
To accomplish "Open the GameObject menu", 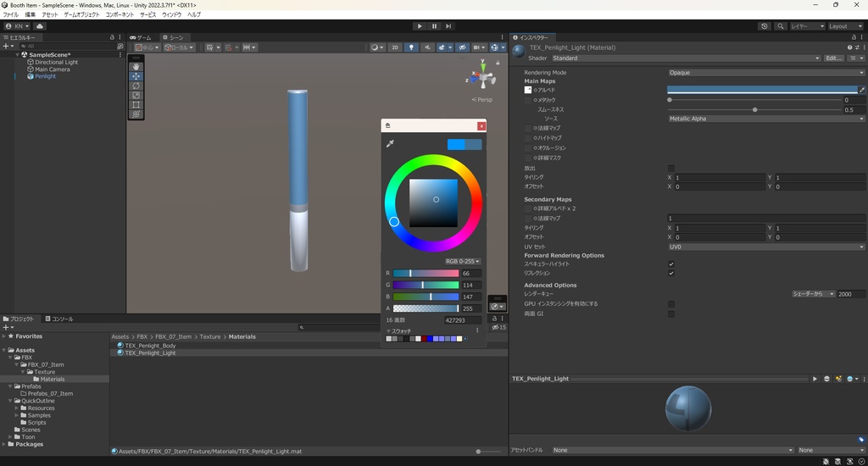I will coord(81,15).
